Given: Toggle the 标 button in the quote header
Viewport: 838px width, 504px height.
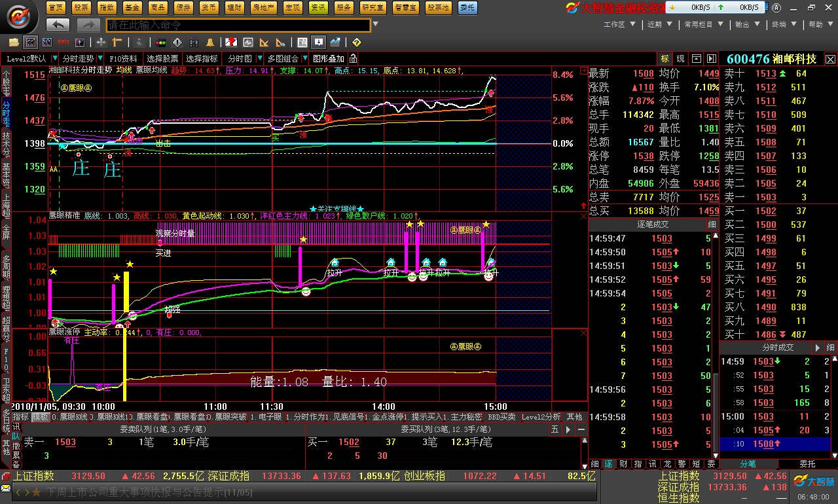Looking at the screenshot, I should 665,59.
